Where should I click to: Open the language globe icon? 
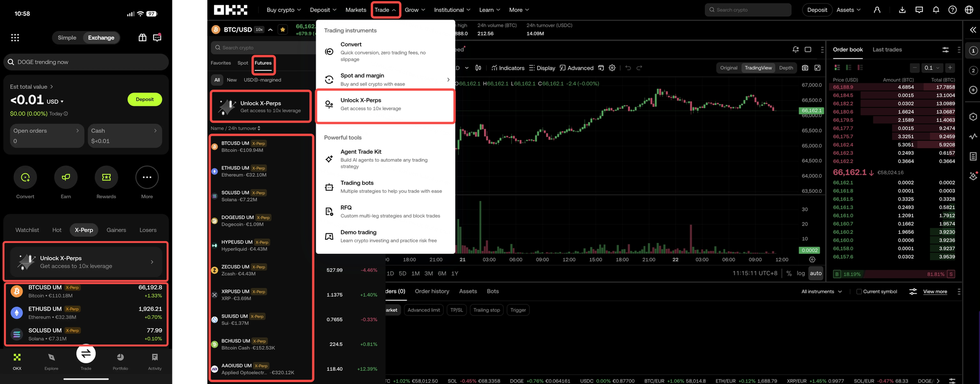(969, 10)
